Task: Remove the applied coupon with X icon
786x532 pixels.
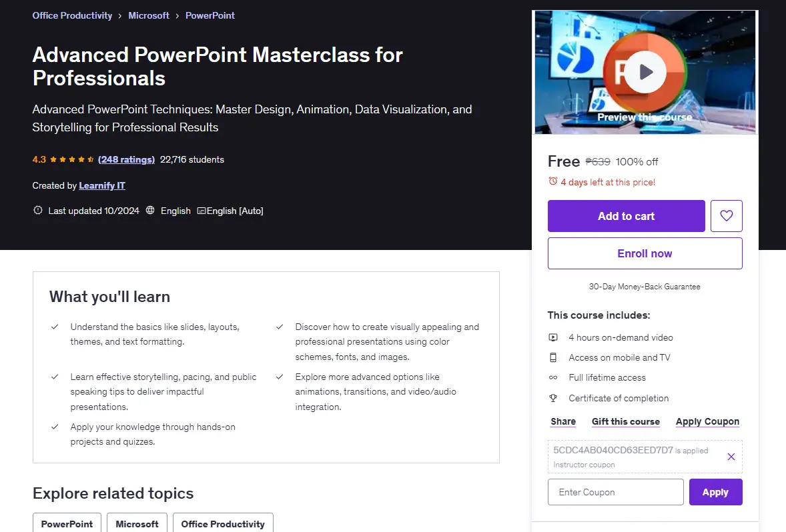Action: pos(731,457)
